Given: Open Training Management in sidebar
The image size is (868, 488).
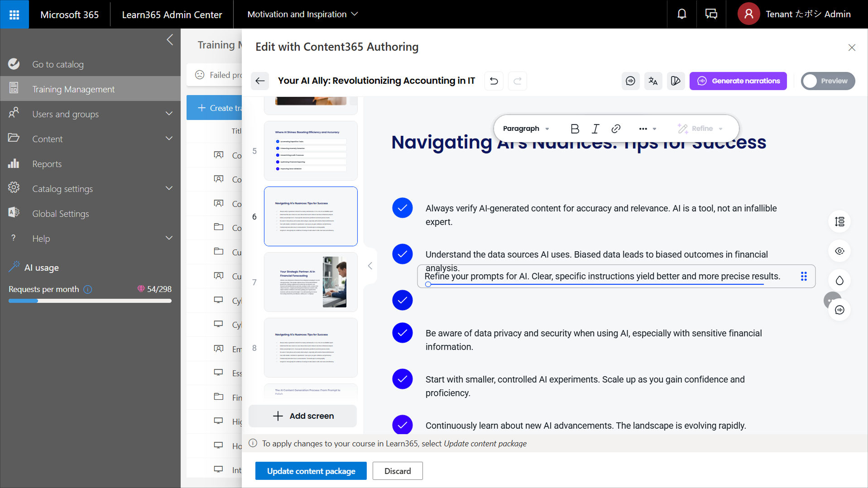Looking at the screenshot, I should coord(73,89).
